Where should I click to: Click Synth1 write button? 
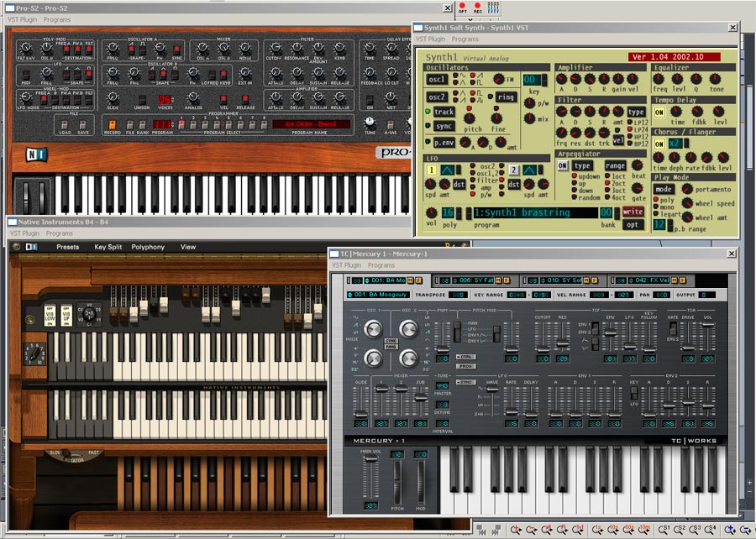pyautogui.click(x=633, y=212)
